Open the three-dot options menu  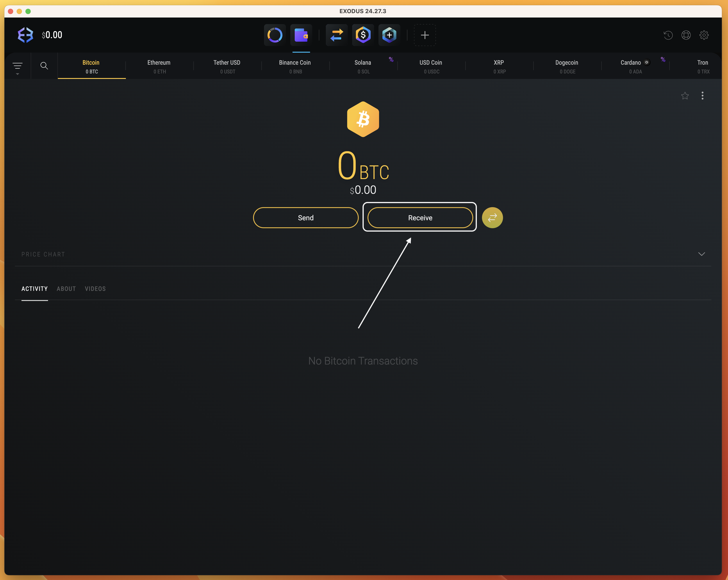coord(702,96)
